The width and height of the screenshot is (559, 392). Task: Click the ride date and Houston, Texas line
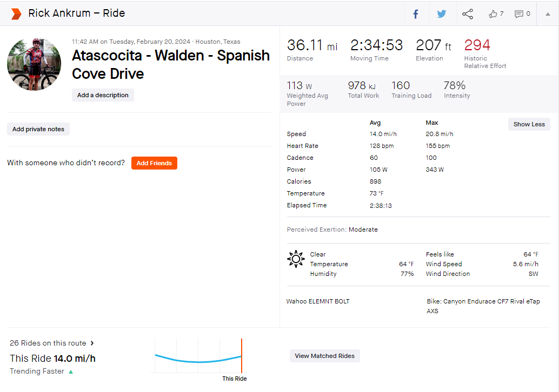click(x=156, y=41)
